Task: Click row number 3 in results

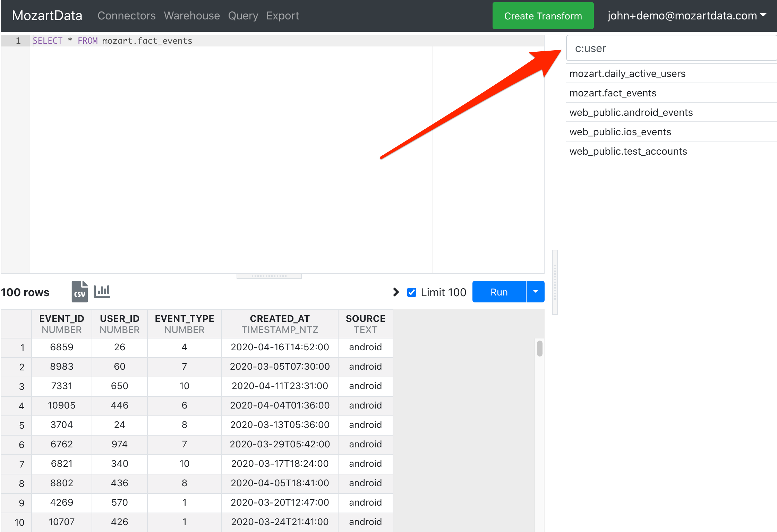Action: tap(16, 386)
